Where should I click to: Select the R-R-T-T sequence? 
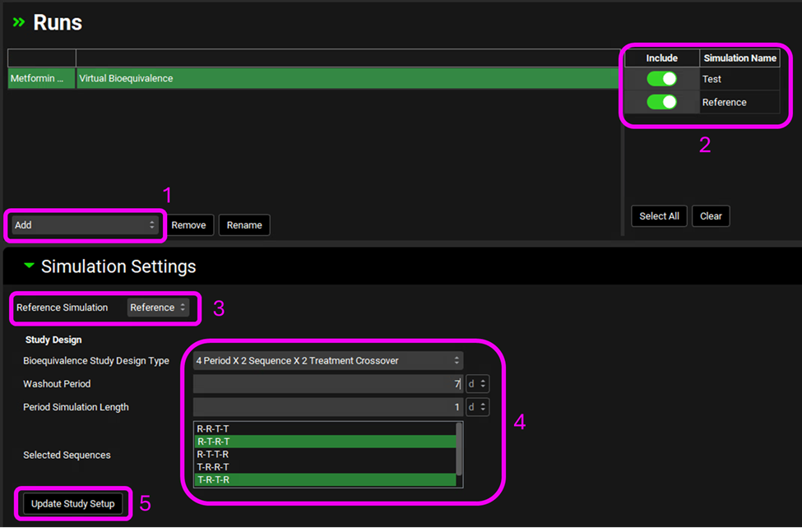[x=324, y=428]
